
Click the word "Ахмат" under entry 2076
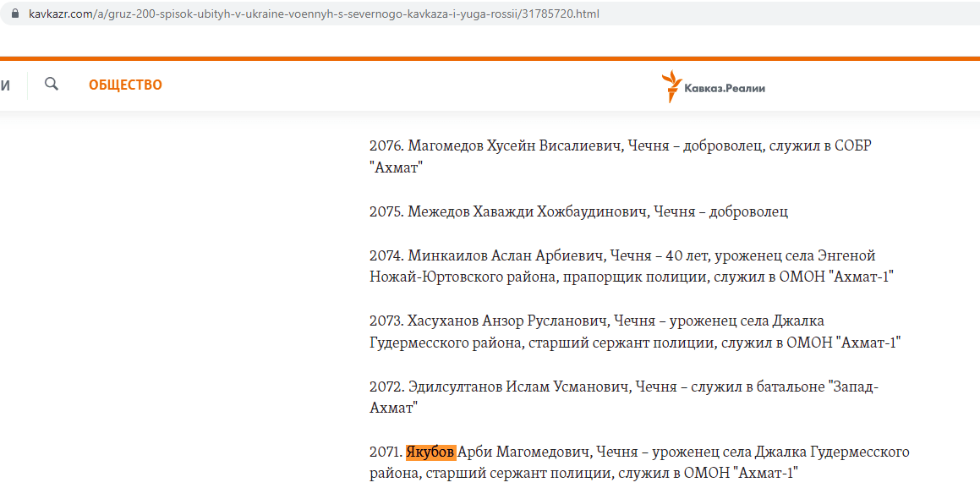pos(397,167)
